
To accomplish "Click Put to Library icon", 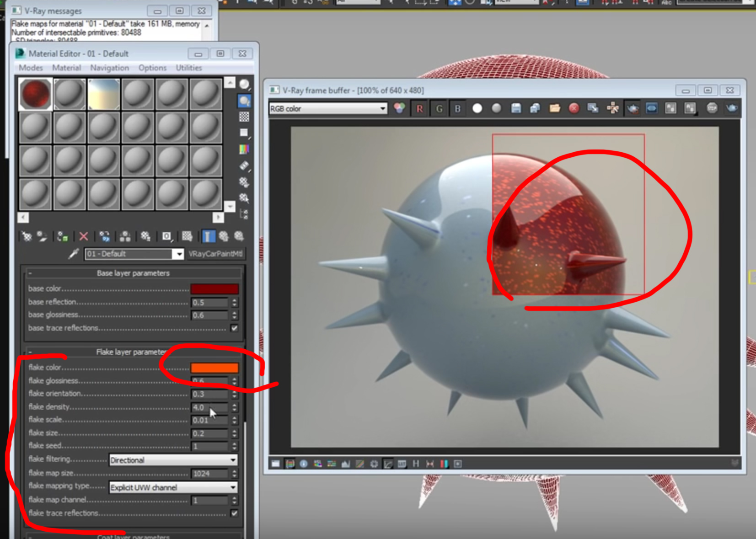I will pyautogui.click(x=145, y=236).
